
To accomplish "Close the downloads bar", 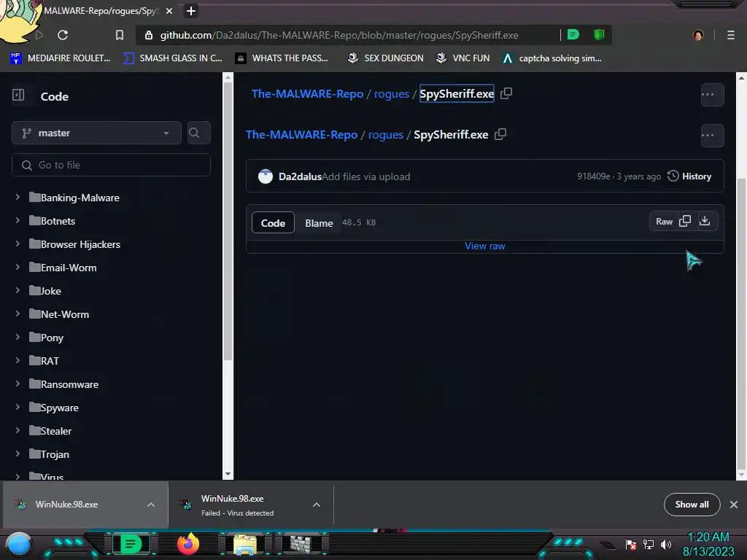I will coord(734,505).
